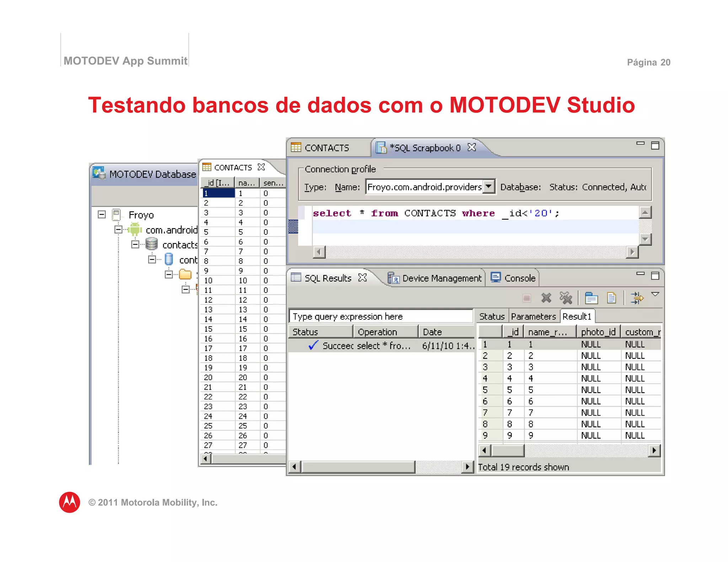Screen dimensions: 728x562
Task: Click the '6/11/10 1:4..' date cell
Action: 448,346
